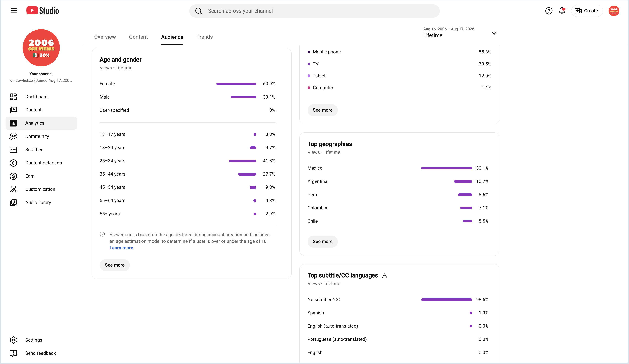This screenshot has height=364, width=629.
Task: Click the Earn dollar icon
Action: click(13, 176)
